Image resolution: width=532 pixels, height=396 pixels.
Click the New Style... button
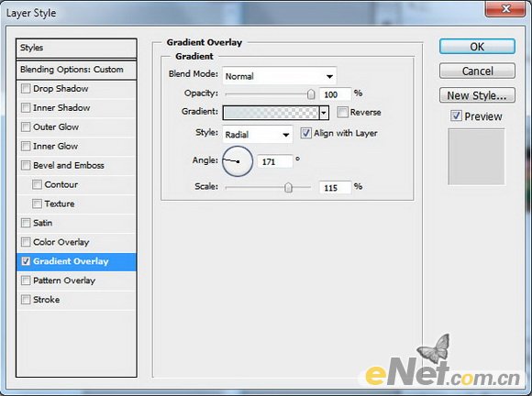click(477, 95)
